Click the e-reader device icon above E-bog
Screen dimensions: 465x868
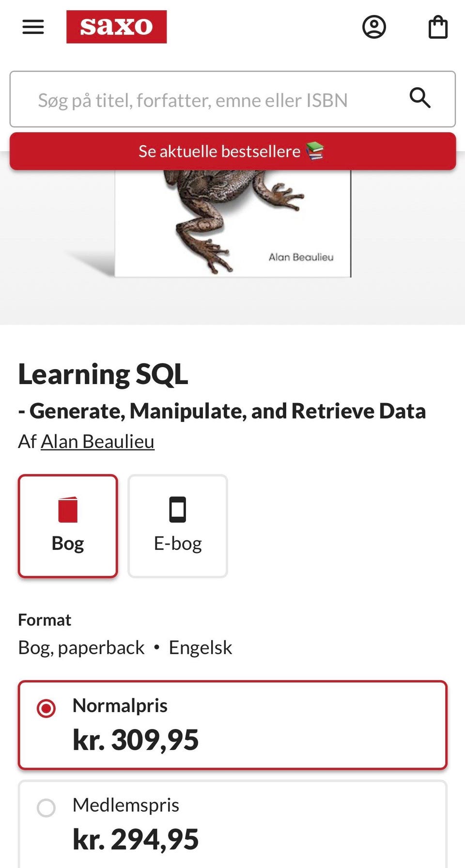click(x=178, y=510)
